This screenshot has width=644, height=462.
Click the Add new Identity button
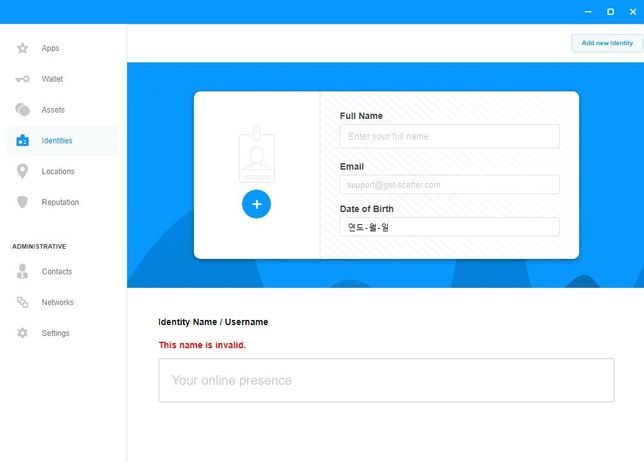click(607, 43)
